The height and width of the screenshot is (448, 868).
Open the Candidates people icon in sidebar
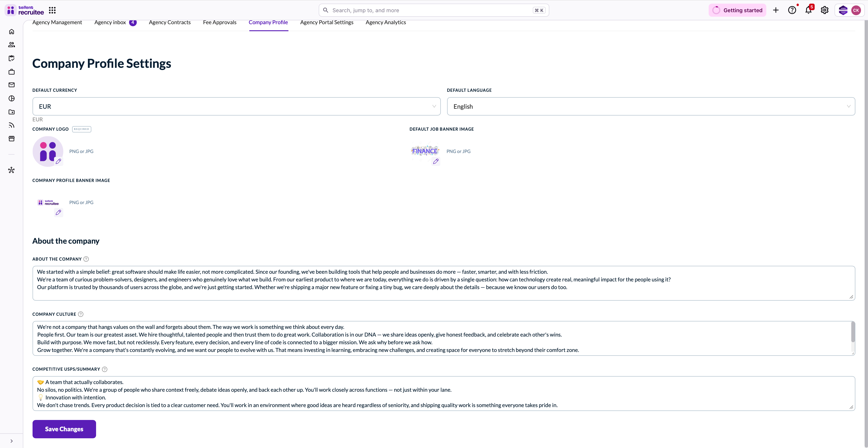[x=12, y=45]
